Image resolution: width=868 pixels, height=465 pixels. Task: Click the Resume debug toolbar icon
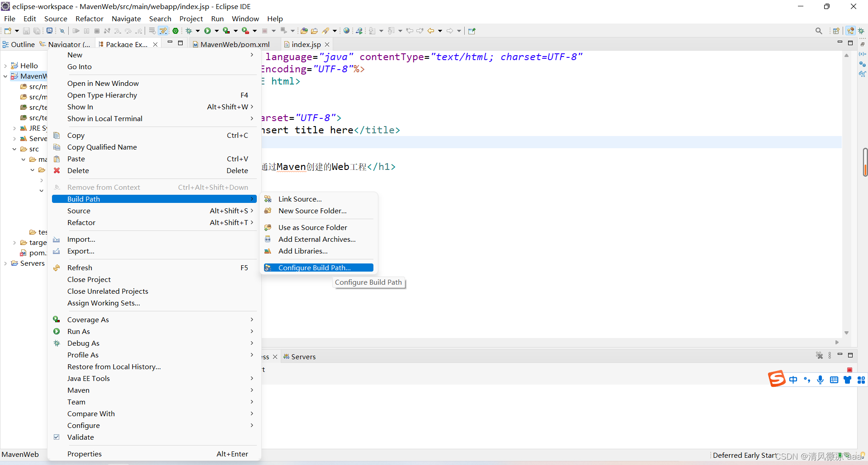(x=76, y=31)
